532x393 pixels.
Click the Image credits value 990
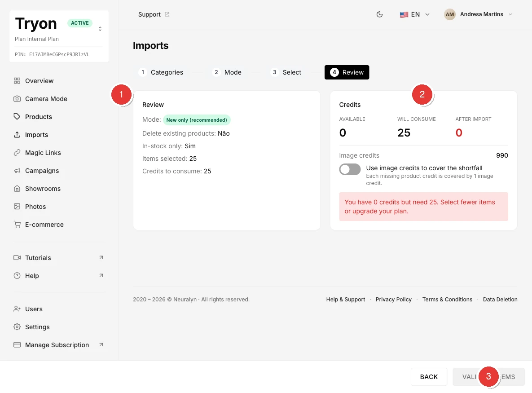(x=502, y=155)
